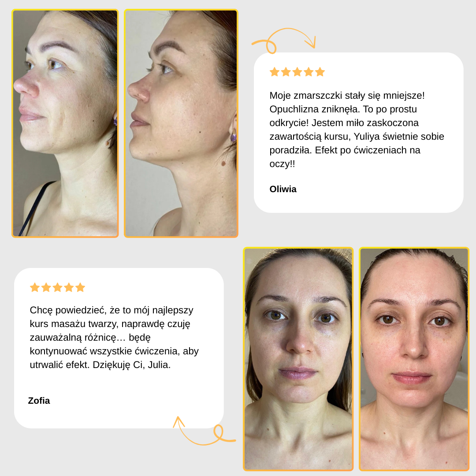Click the reviewer name Zofia
This screenshot has height=476, width=476.
click(x=39, y=401)
